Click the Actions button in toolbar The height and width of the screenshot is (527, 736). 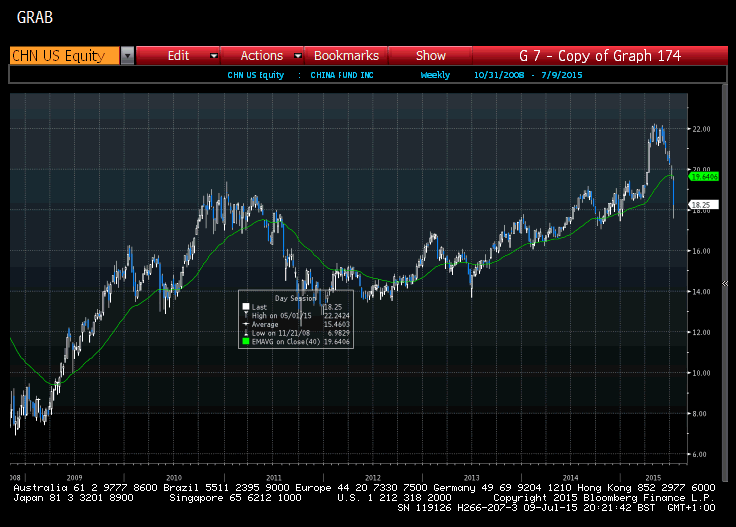pos(262,56)
